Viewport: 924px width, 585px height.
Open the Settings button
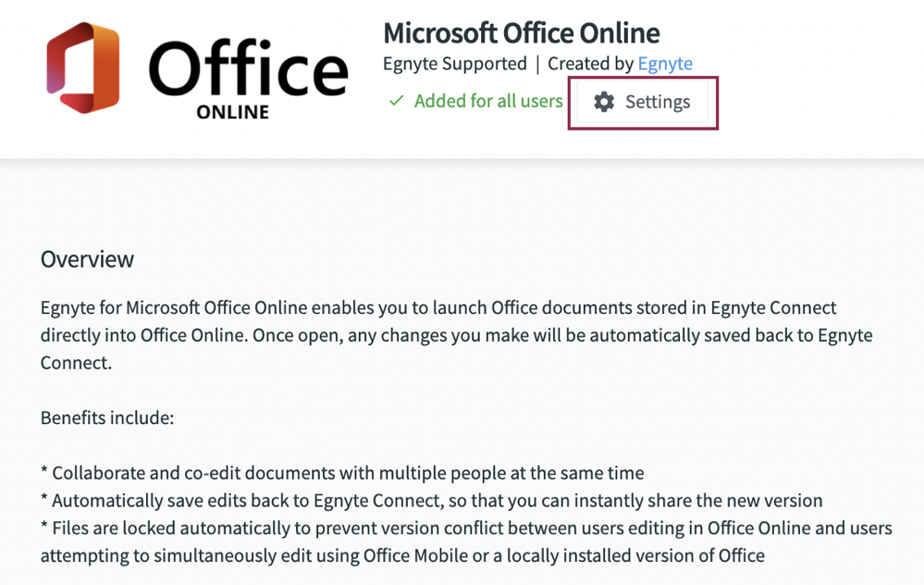click(x=642, y=102)
